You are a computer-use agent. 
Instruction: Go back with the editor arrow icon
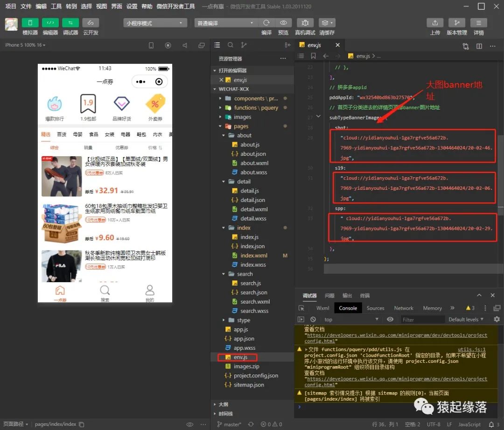[326, 56]
